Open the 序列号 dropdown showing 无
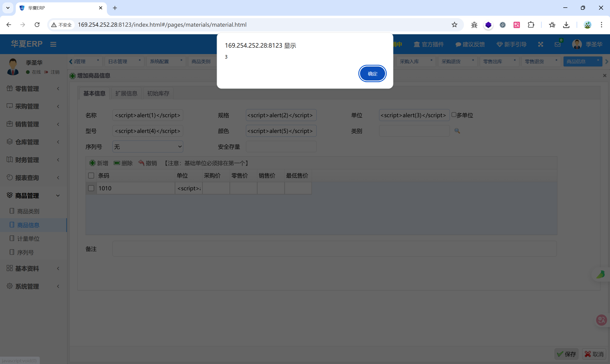Screen dimensions: 610x364 (148, 147)
